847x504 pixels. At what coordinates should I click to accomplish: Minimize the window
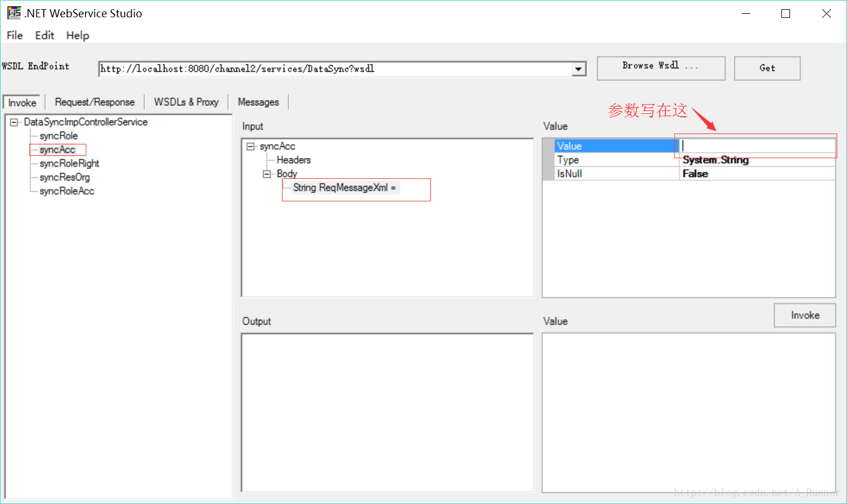tap(746, 13)
